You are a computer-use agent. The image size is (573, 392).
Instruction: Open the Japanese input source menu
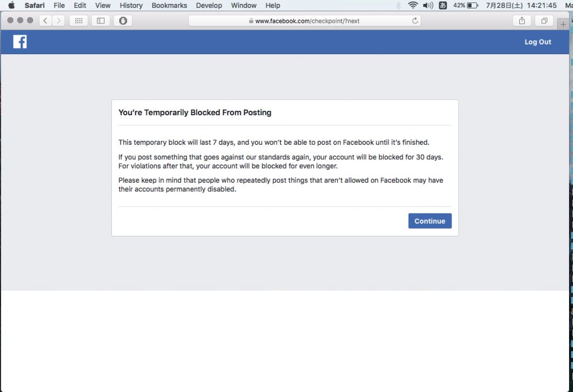click(x=443, y=6)
